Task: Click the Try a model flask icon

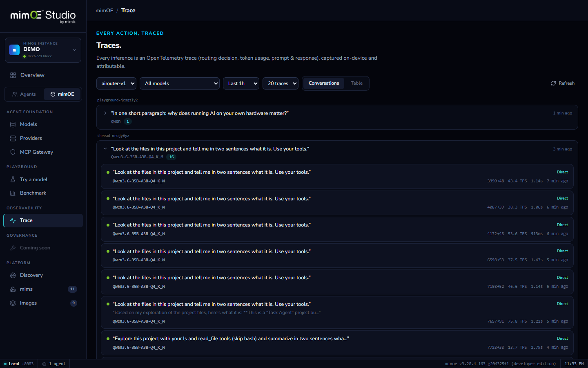Action: pos(13,180)
